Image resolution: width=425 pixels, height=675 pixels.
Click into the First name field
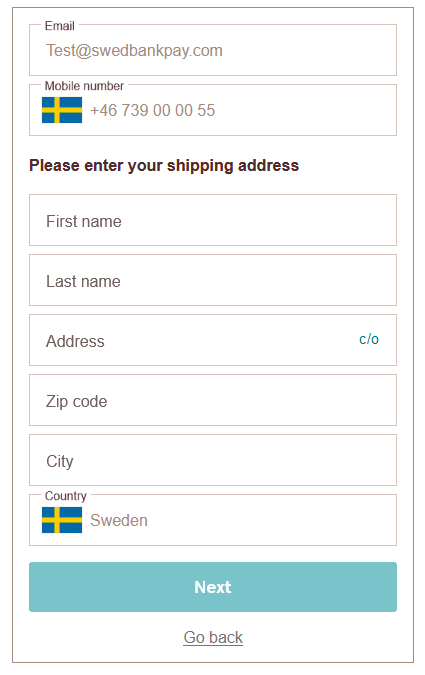(213, 220)
